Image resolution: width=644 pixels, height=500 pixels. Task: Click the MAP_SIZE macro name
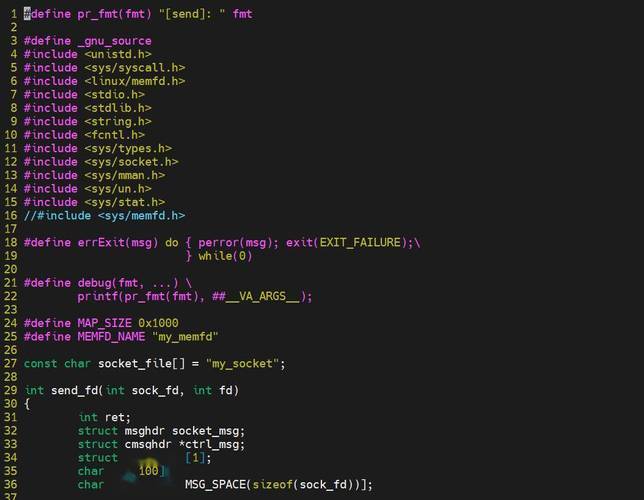(104, 323)
